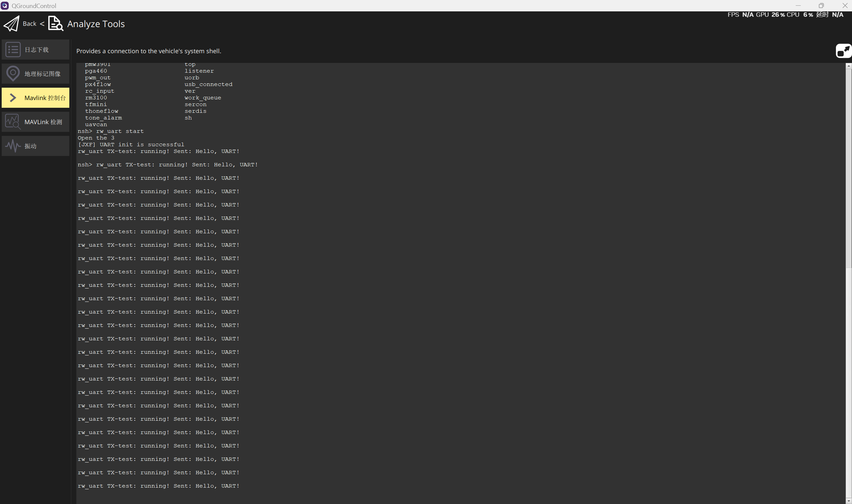This screenshot has width=852, height=504.
Task: Click the scrollbar down arrow
Action: [848, 501]
